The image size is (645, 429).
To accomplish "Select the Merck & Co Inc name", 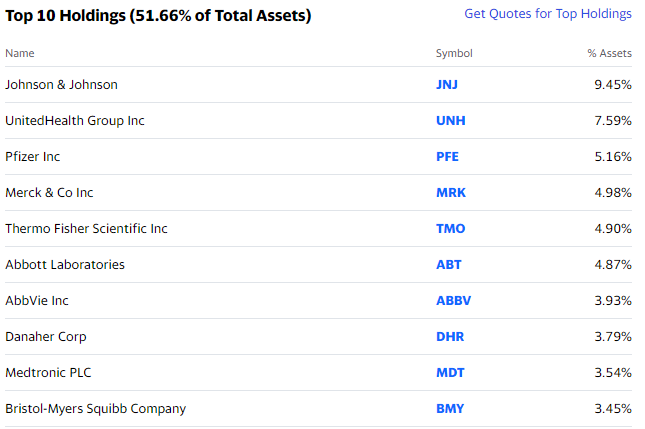I will pyautogui.click(x=49, y=192).
